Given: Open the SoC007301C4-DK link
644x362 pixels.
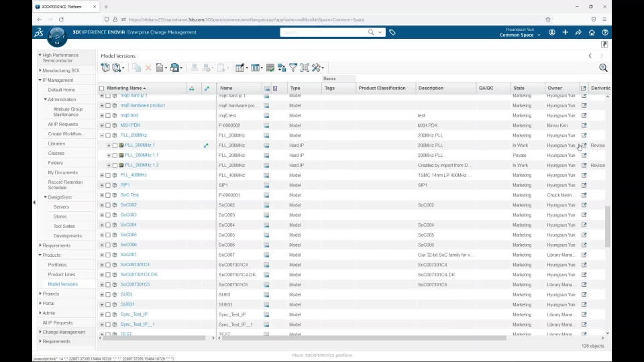Looking at the screenshot, I should [139, 275].
